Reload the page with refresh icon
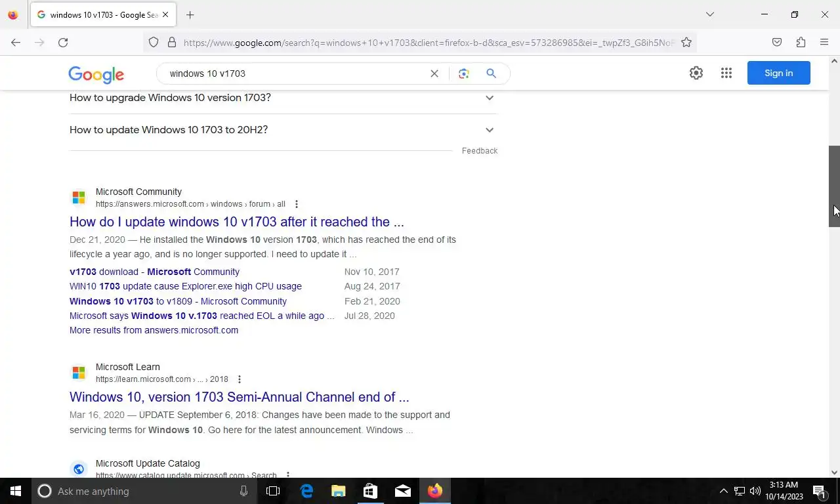The width and height of the screenshot is (840, 504). 63,42
